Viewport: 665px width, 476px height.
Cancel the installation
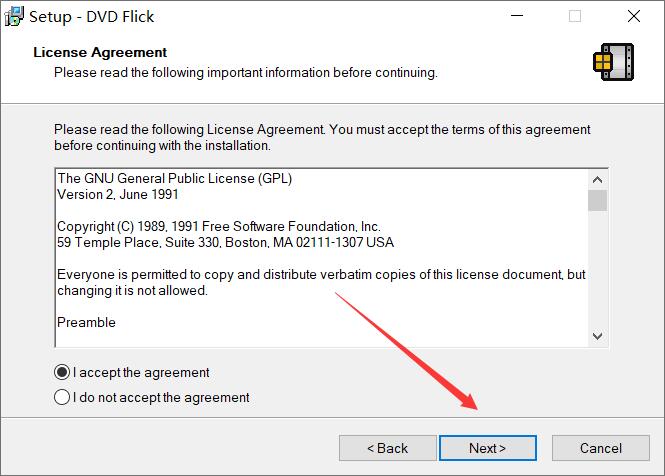click(x=601, y=448)
